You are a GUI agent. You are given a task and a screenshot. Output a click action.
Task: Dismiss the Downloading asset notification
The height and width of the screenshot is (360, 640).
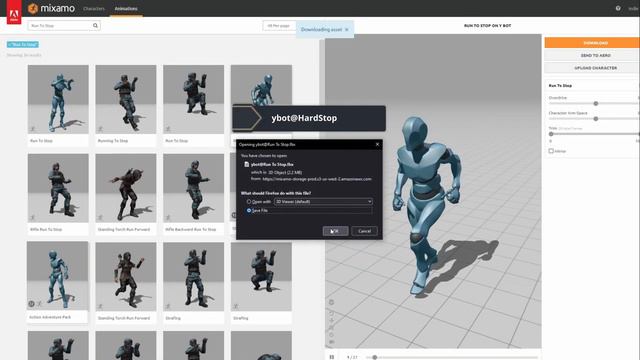coord(347,30)
